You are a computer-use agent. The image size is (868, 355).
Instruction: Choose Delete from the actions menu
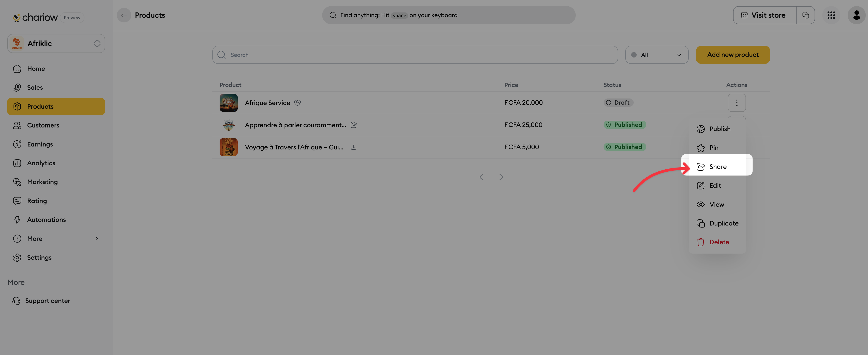pos(717,242)
